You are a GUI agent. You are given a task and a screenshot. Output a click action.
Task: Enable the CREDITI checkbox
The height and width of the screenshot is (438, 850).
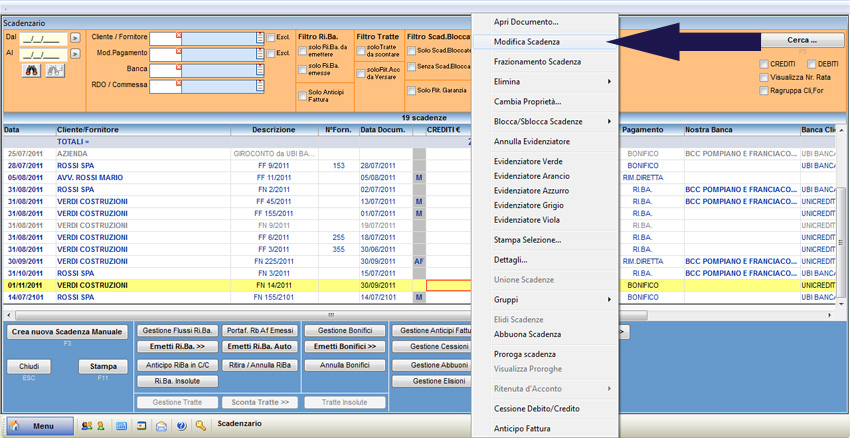click(x=764, y=64)
